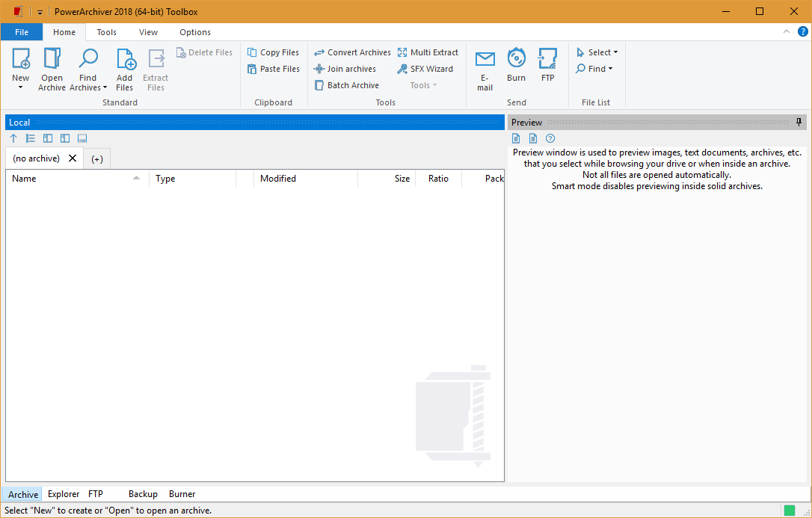Image resolution: width=812 pixels, height=518 pixels.
Task: Click the Open Archive button
Action: click(x=52, y=69)
